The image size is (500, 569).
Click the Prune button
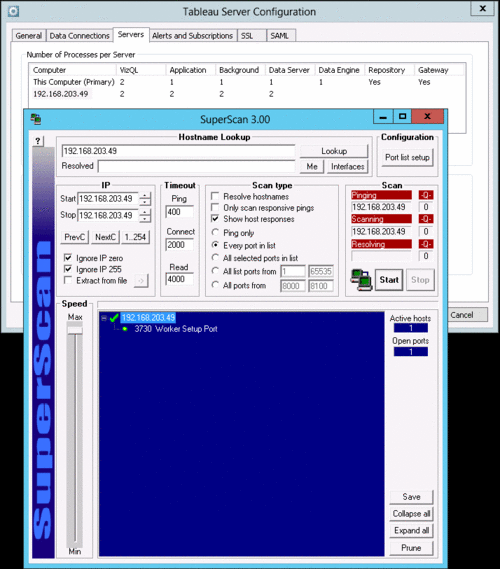411,548
